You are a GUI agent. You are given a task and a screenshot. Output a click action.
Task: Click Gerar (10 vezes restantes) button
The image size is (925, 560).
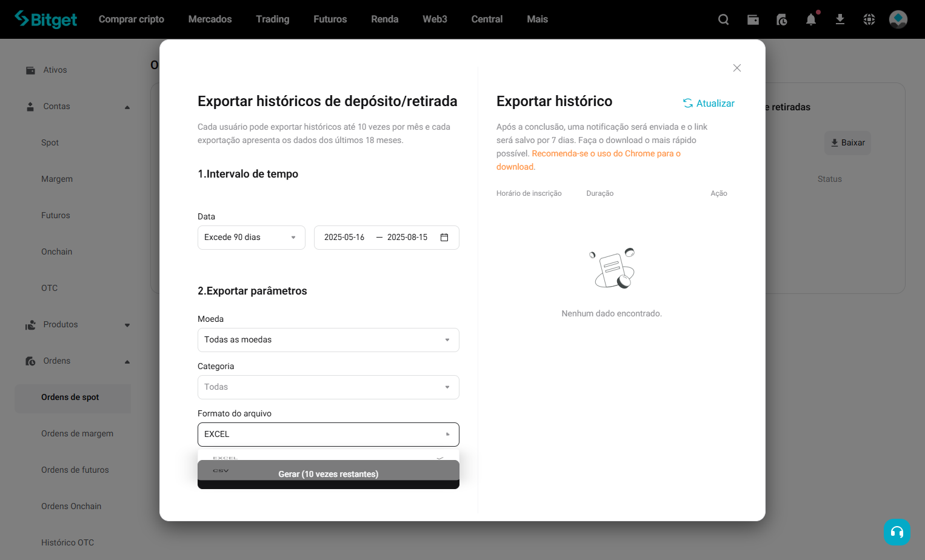329,475
